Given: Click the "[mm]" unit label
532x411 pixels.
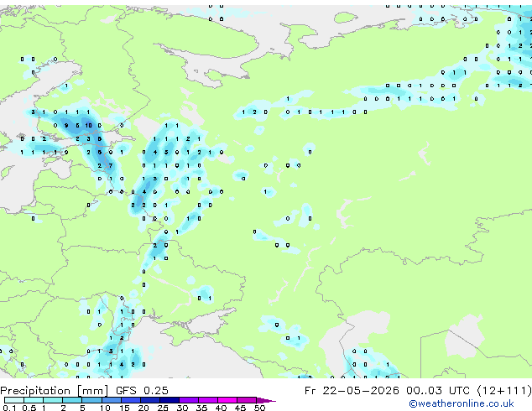Looking at the screenshot, I should pos(92,391).
